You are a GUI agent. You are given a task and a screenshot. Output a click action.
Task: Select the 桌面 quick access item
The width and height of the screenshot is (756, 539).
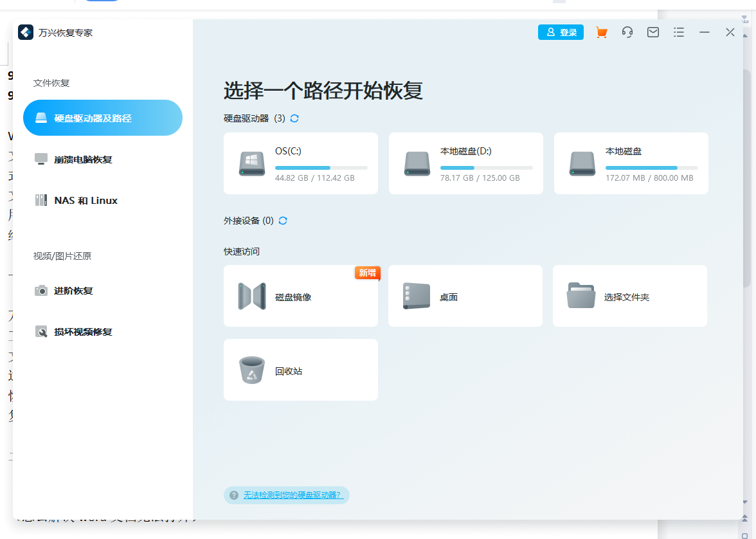(x=465, y=295)
